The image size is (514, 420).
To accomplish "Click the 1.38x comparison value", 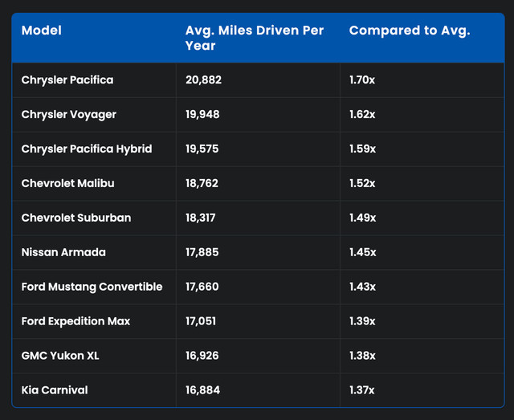I will 362,356.
